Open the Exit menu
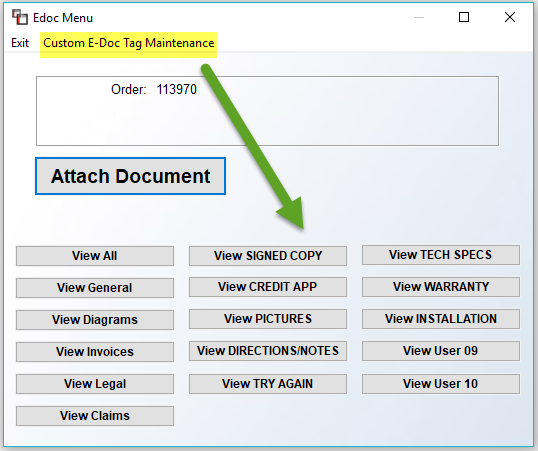Screen dimensions: 538x451 click(x=20, y=43)
